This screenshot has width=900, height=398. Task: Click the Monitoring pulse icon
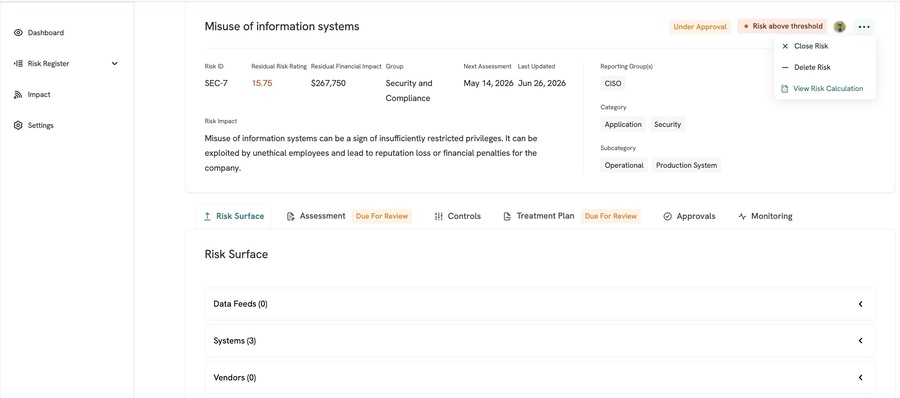[x=742, y=217]
